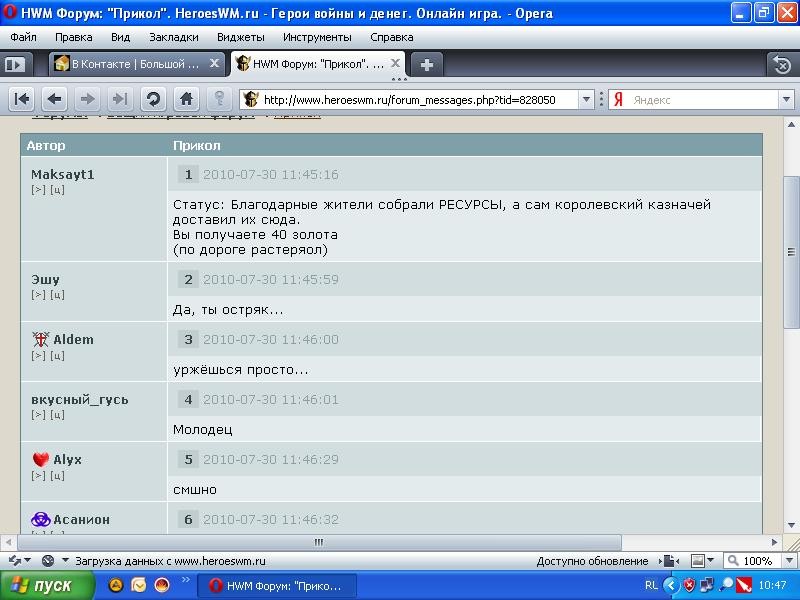Click in the Yandex search field
The width and height of the screenshot is (800, 600).
(700, 100)
